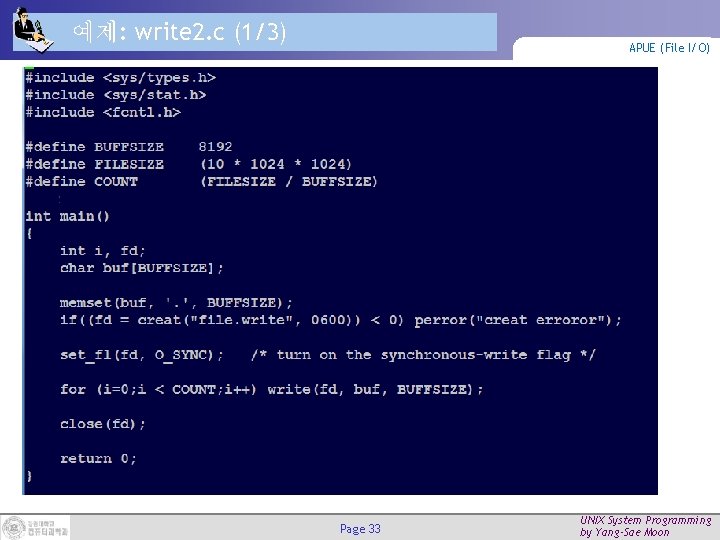Click the for loop write call
720x540 pixels.
[x=271, y=390]
